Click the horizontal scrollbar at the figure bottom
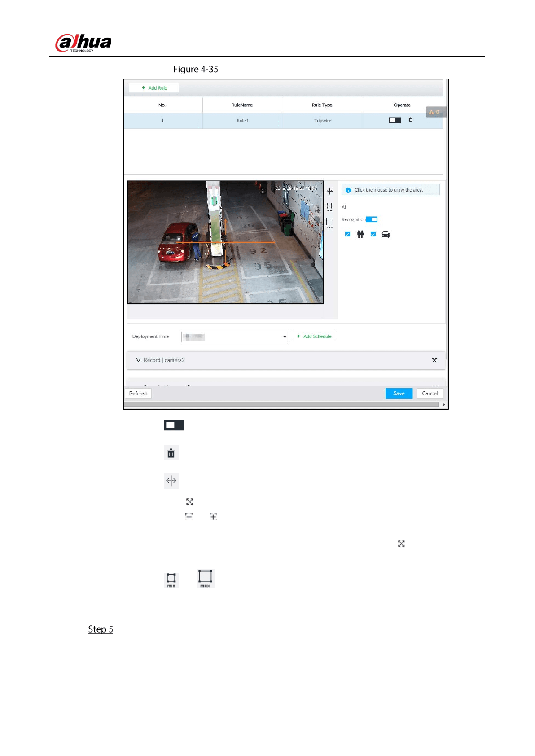The image size is (535, 756). click(281, 405)
